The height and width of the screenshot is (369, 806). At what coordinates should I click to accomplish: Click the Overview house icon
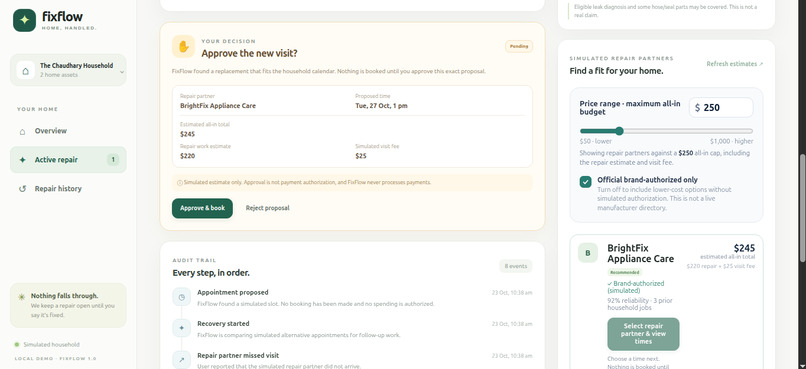pos(22,132)
